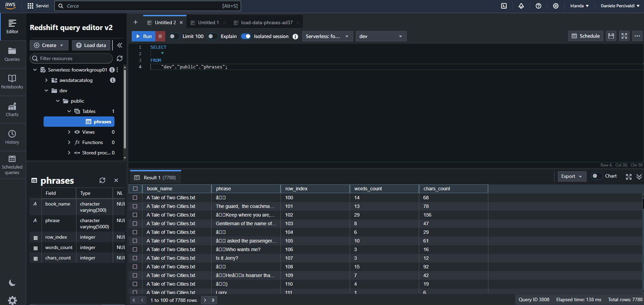Open the History sidebar view
Viewport: 644px width, 305px height.
pos(12,137)
